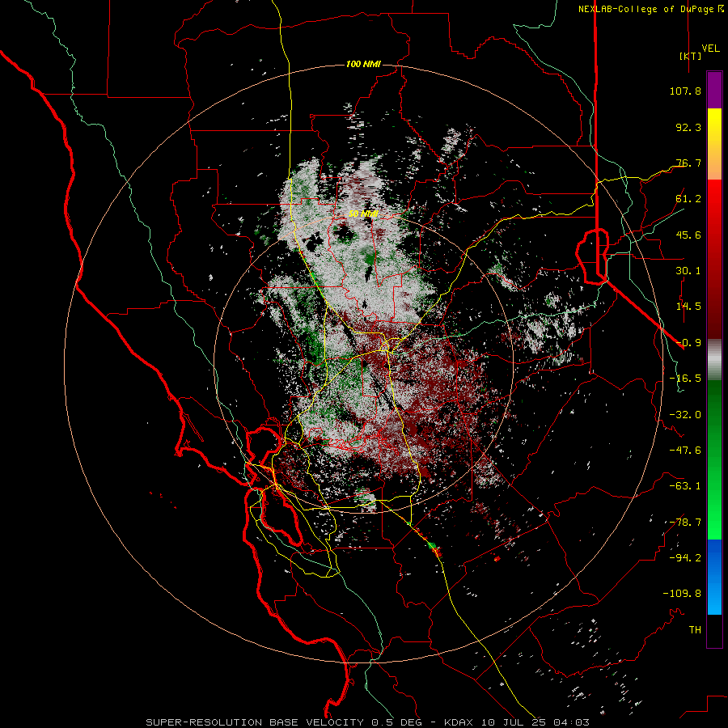Click the 45.6 scale value

[688, 235]
